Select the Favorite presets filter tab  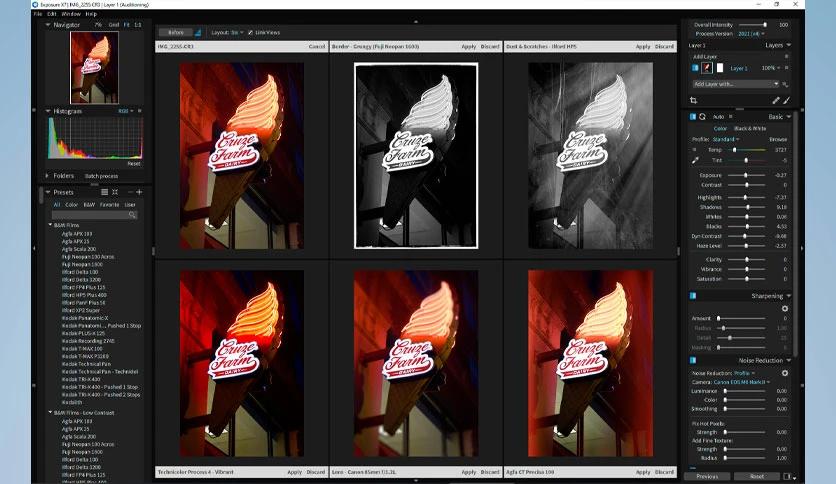[109, 205]
